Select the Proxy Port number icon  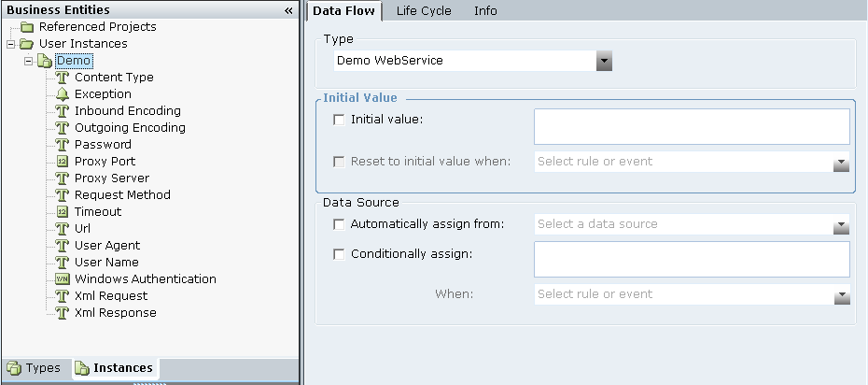tap(62, 162)
